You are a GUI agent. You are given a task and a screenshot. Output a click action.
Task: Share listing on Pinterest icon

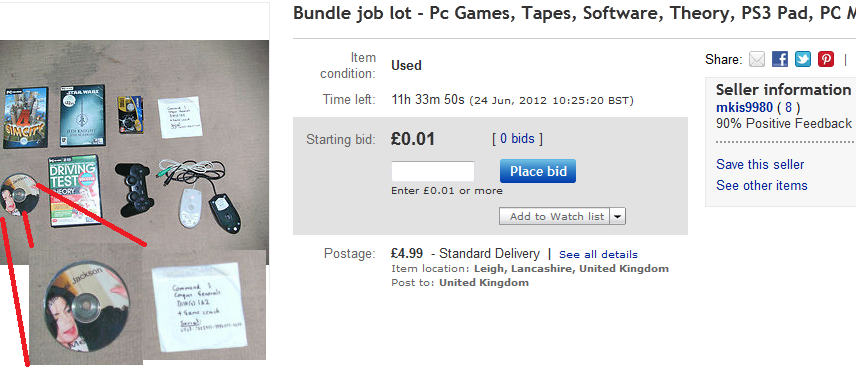point(826,59)
